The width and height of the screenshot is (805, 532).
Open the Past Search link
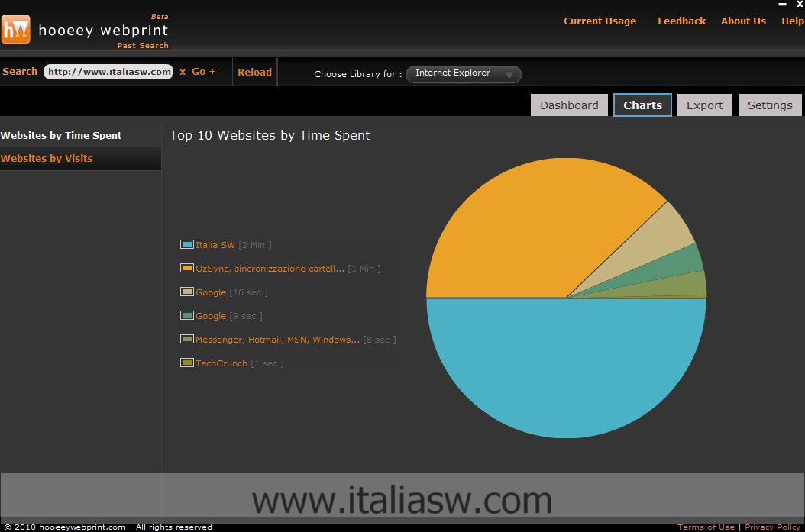click(x=143, y=45)
